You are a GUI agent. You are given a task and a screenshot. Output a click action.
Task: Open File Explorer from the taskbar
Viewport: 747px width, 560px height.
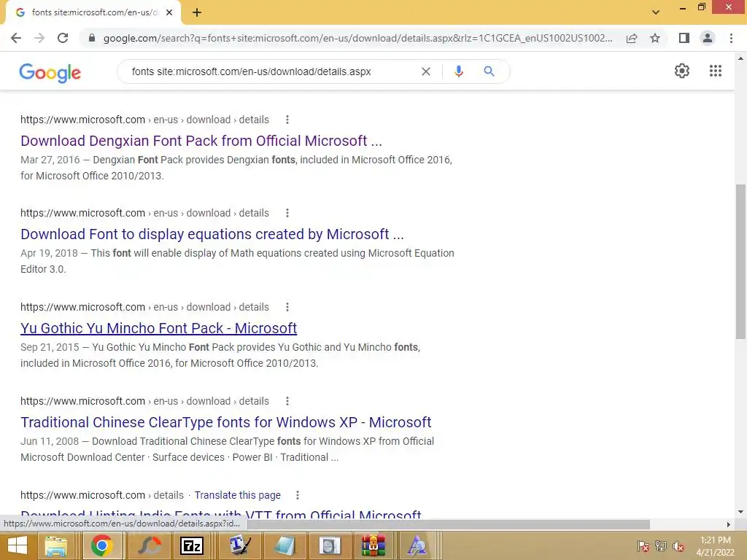[x=56, y=546]
